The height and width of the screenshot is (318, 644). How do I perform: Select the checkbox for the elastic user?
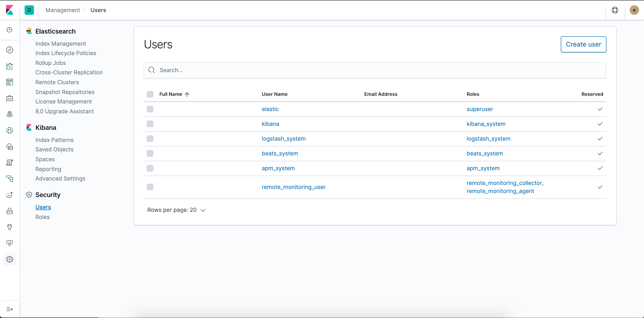click(x=150, y=109)
